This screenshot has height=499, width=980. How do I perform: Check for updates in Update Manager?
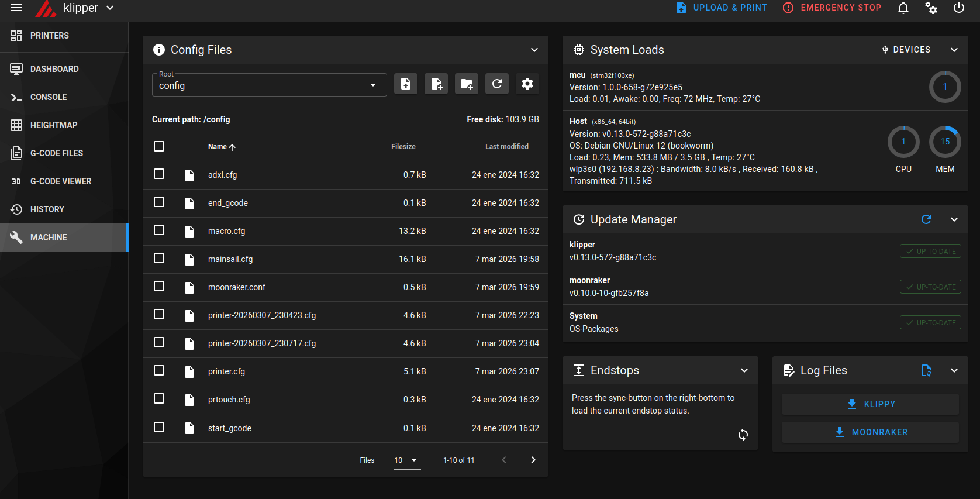pos(926,219)
